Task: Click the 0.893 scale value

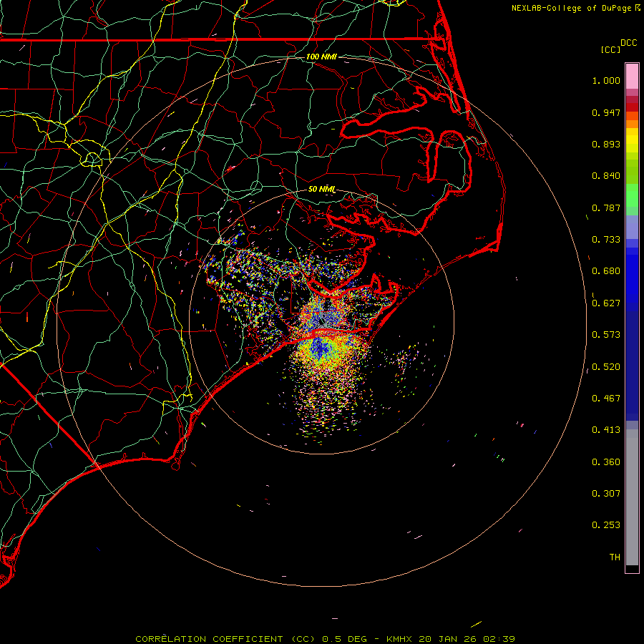Action: click(606, 144)
